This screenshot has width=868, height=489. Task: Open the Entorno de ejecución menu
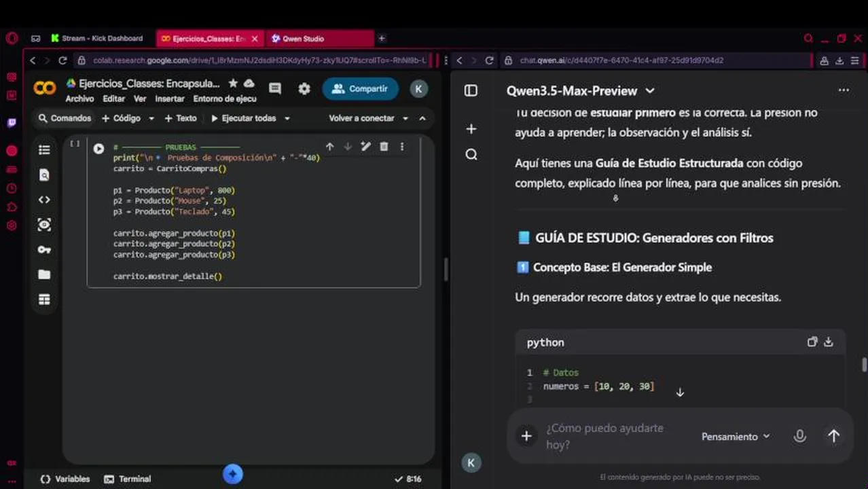click(225, 99)
